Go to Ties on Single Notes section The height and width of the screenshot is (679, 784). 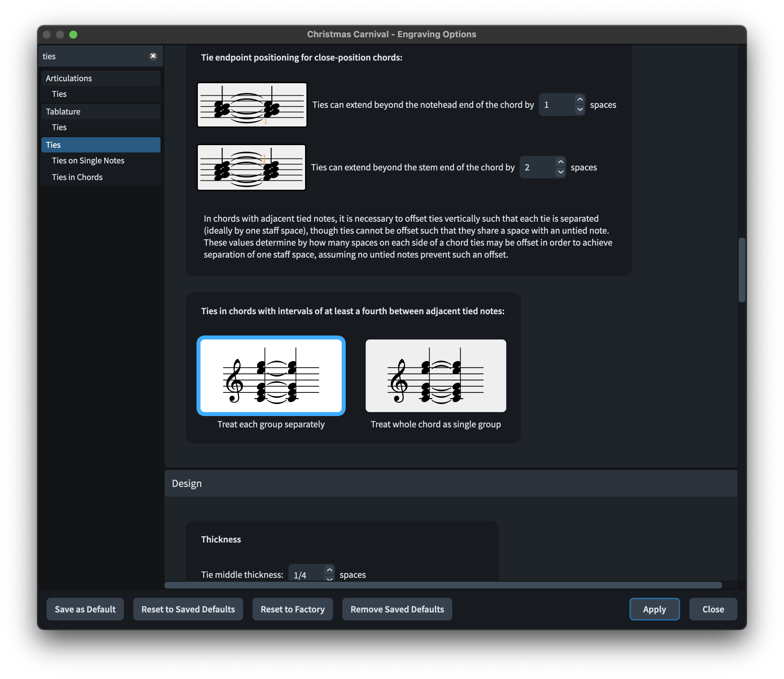88,161
